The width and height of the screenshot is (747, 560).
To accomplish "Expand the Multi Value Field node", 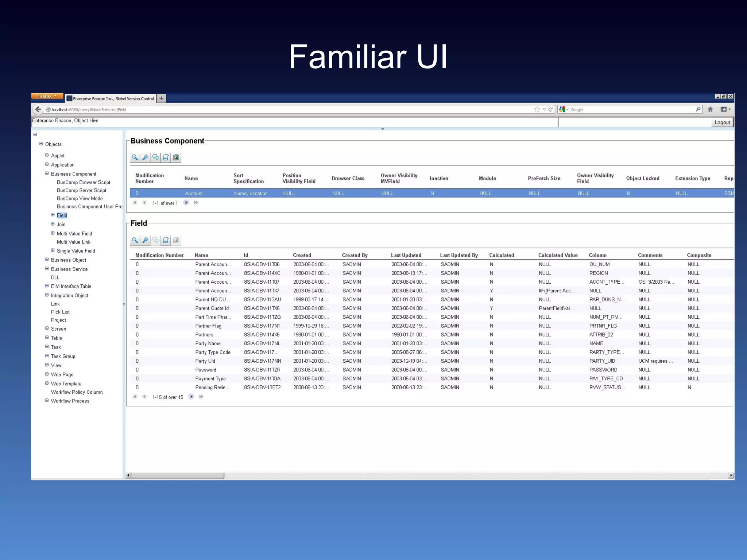I will [53, 233].
